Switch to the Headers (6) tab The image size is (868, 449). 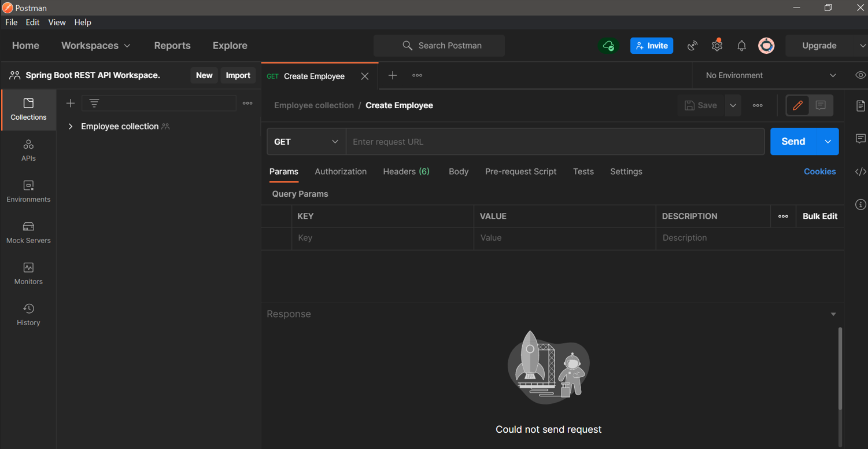406,171
